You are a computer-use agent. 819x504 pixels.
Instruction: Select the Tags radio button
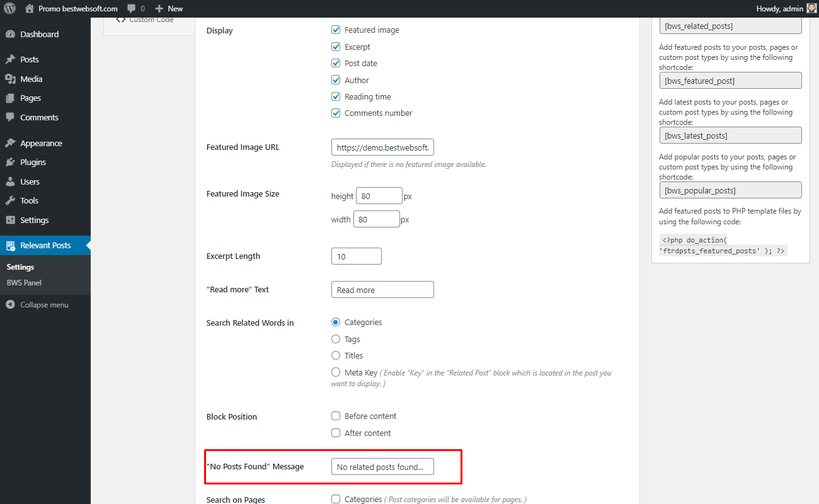[x=336, y=339]
